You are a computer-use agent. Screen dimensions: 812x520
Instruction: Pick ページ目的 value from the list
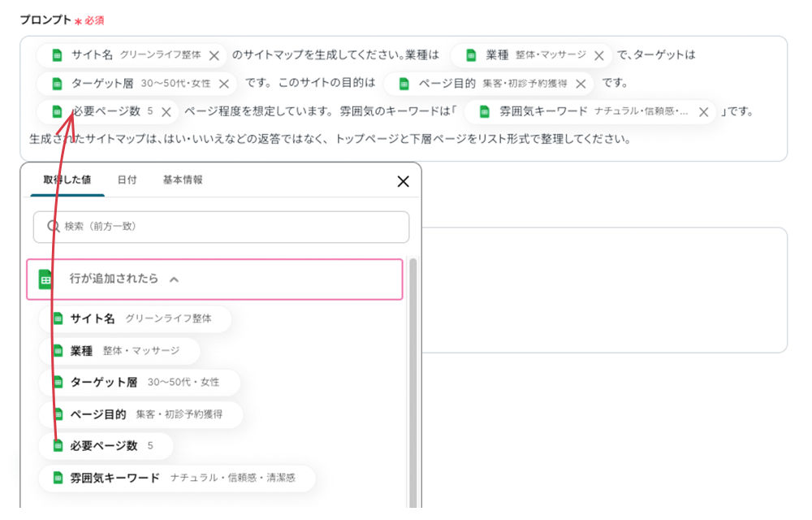pyautogui.click(x=140, y=414)
